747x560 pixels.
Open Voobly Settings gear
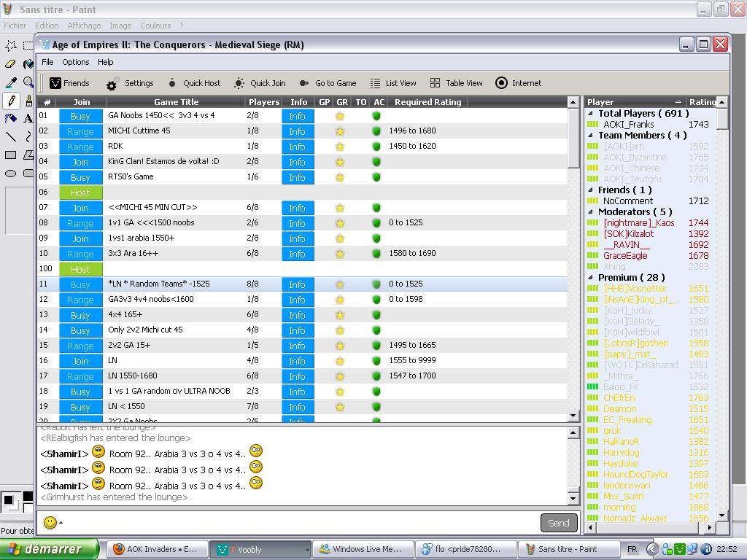pyautogui.click(x=130, y=83)
